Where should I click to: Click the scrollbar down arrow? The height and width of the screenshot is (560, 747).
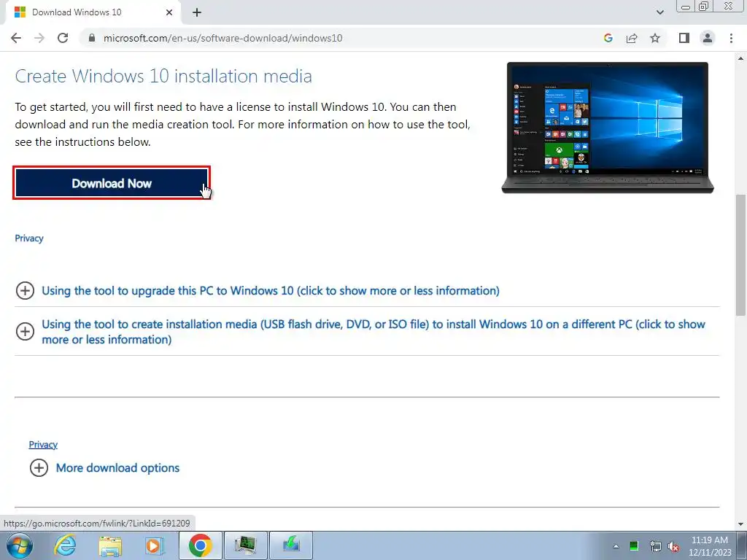click(740, 524)
